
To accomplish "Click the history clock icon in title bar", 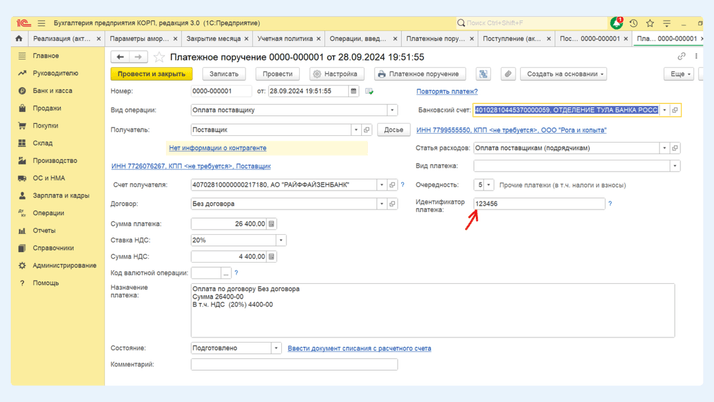I will pyautogui.click(x=633, y=23).
